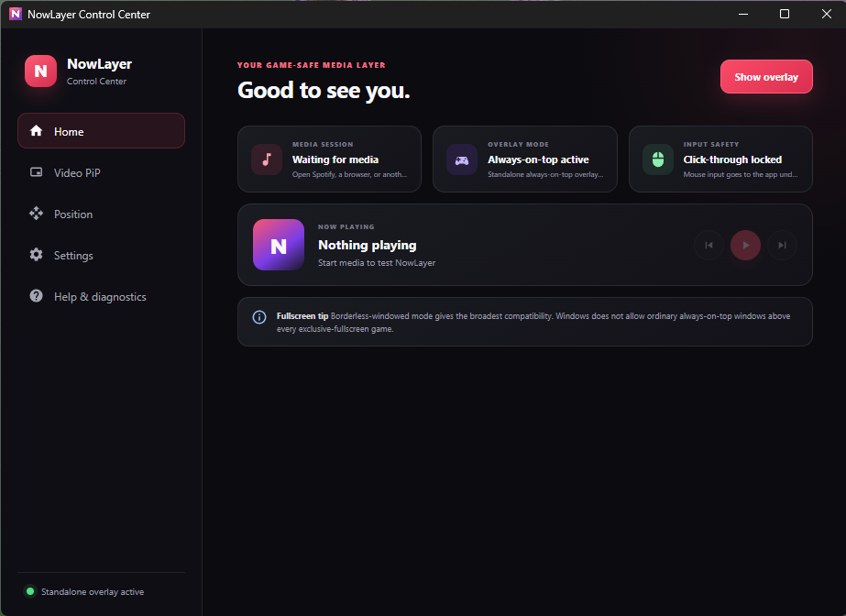Select the Waiting for media card

(329, 159)
